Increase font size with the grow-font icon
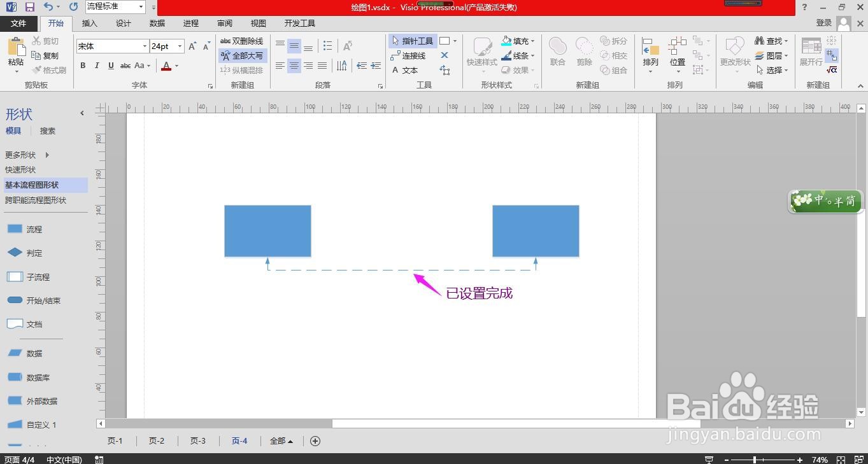 (x=192, y=46)
